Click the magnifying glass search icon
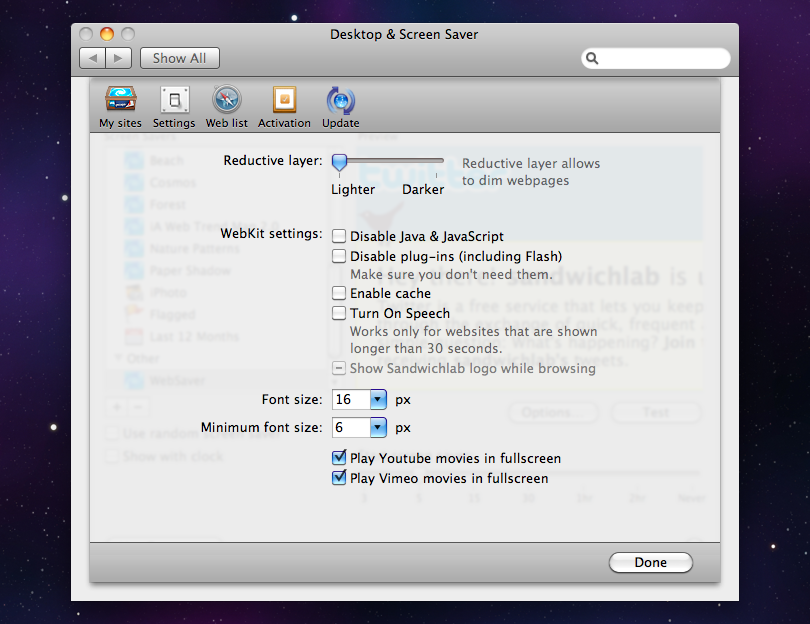Viewport: 810px width, 624px height. click(x=593, y=59)
